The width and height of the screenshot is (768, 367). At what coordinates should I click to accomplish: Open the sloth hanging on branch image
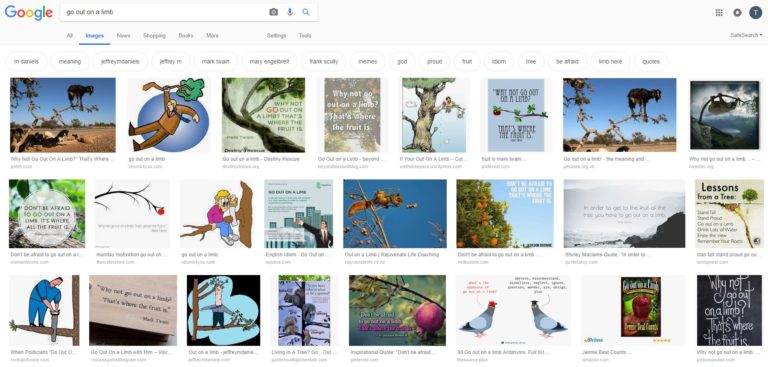(x=724, y=115)
